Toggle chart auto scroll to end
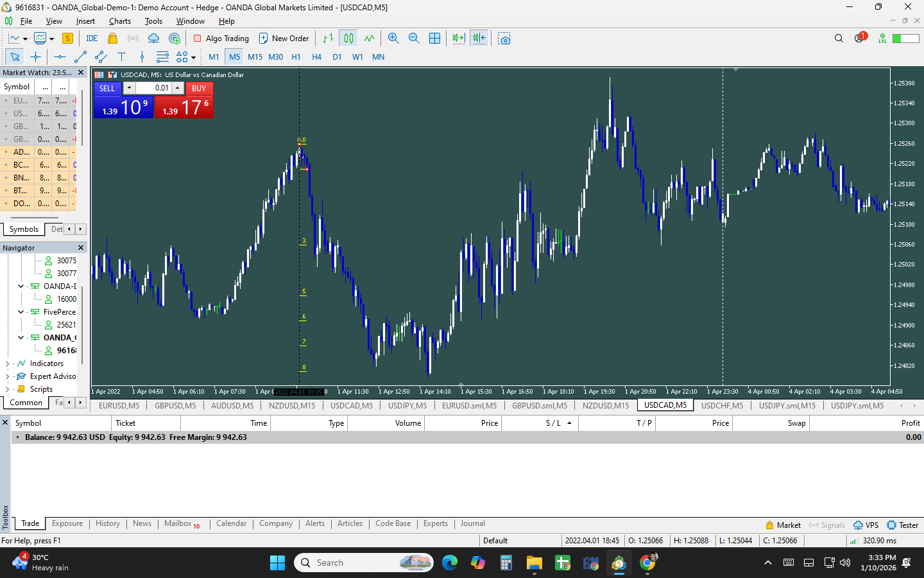This screenshot has width=924, height=578. click(458, 39)
